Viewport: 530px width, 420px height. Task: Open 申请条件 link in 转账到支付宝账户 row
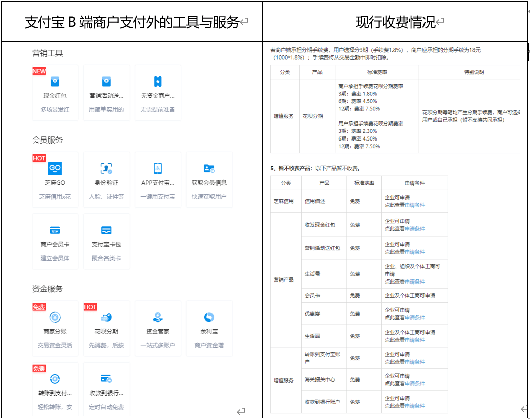click(x=415, y=362)
